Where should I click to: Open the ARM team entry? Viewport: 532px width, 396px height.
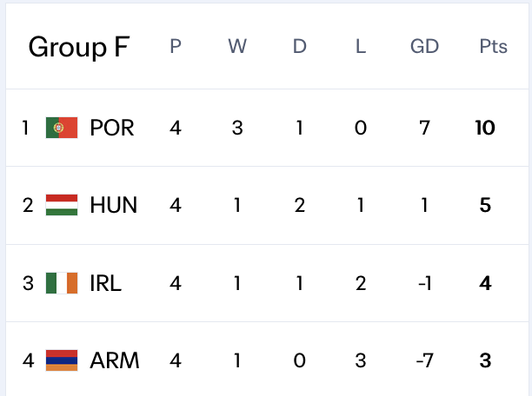(x=115, y=360)
